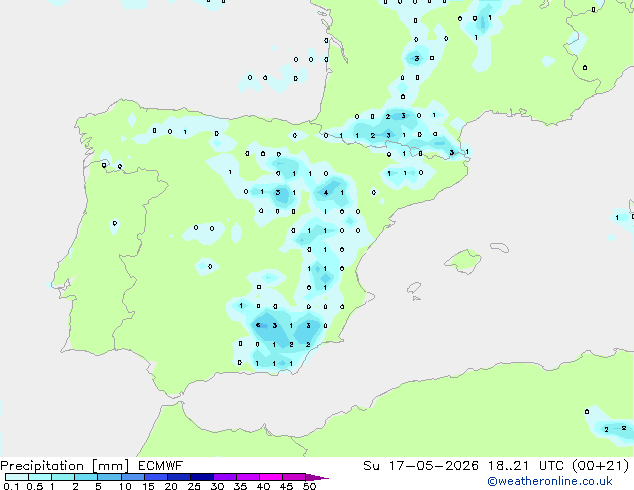Click the 45–50 mm legend swatch
Image resolution: width=634 pixels, height=490 pixels.
click(x=294, y=477)
